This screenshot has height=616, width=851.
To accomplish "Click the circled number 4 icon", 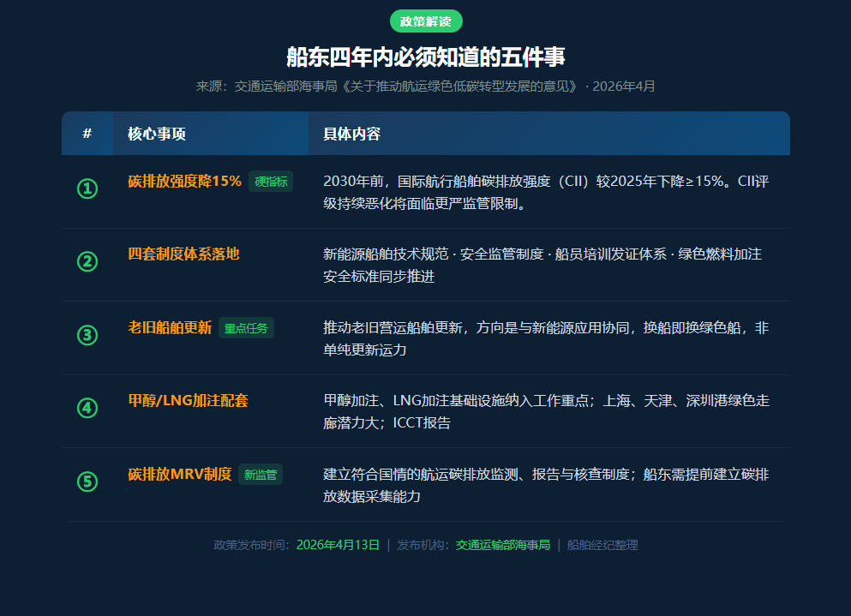I will [87, 408].
